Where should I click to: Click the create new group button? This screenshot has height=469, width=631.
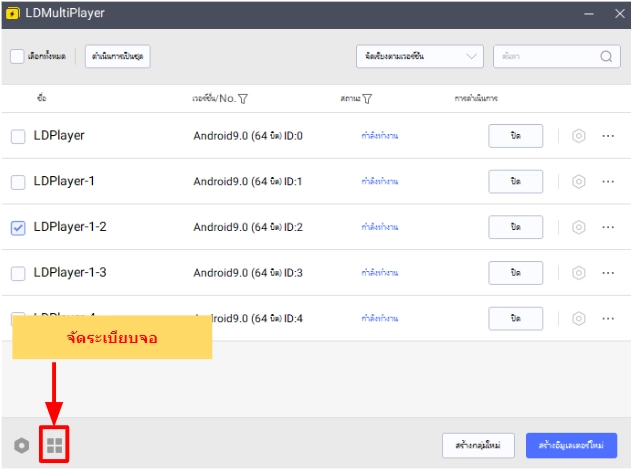[477, 445]
